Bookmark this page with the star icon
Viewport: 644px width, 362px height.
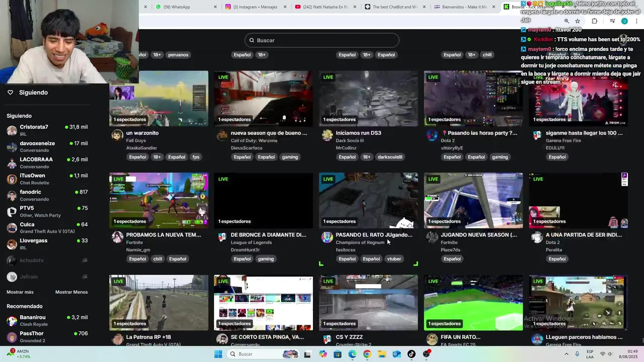coord(578,21)
